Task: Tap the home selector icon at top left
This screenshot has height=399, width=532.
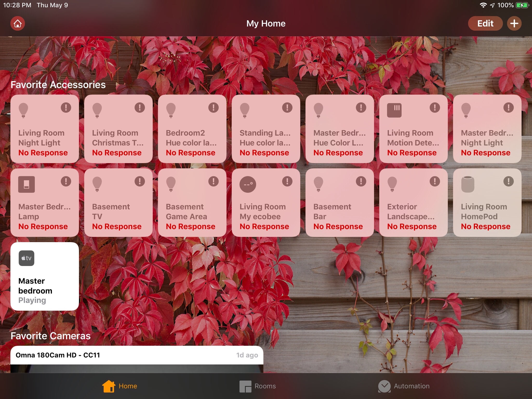Action: [x=18, y=24]
